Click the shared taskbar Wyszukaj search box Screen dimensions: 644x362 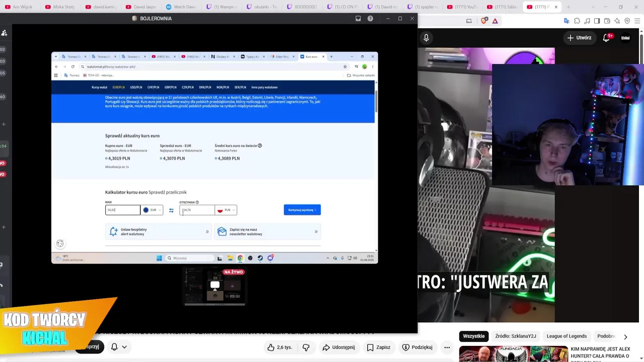click(x=190, y=258)
